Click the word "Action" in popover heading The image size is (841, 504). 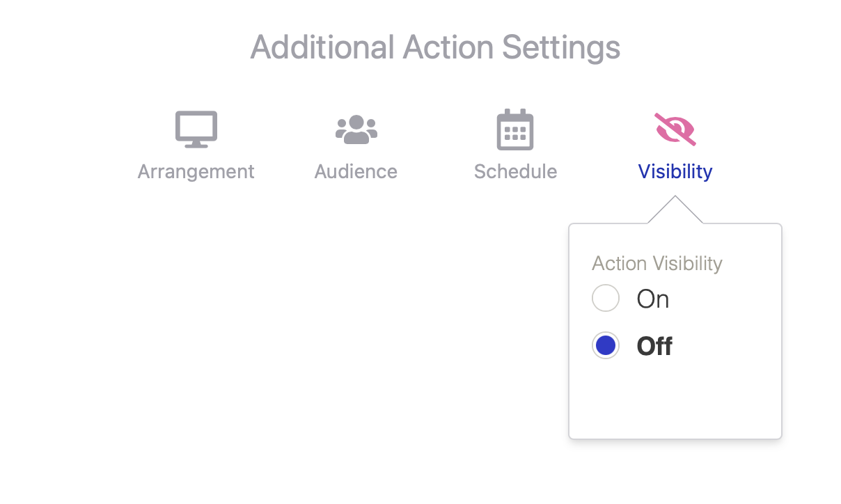619,264
